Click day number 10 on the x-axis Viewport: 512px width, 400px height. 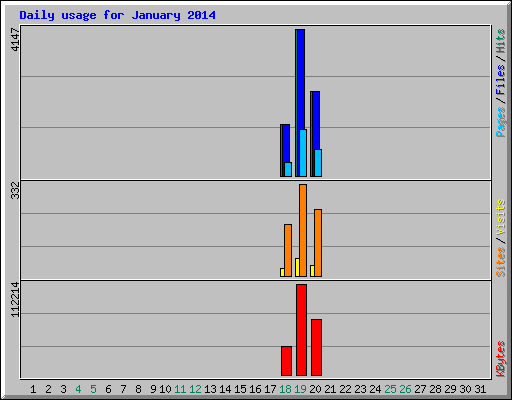(165, 389)
